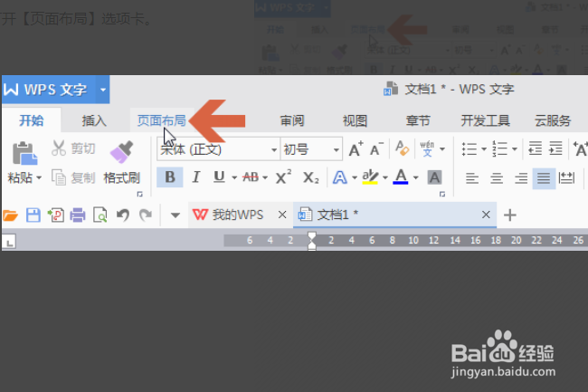Print the document with printer icon

[78, 215]
